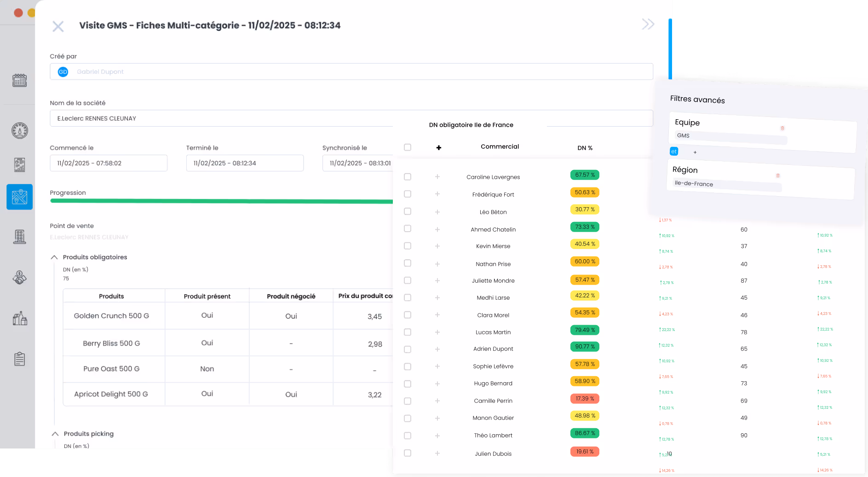Select the checkbox beside Julien Dubois
868x477 pixels.
click(408, 453)
